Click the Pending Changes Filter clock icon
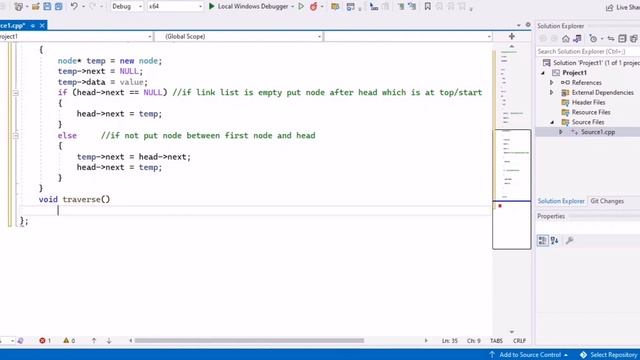This screenshot has height=360, width=640. coord(593,39)
